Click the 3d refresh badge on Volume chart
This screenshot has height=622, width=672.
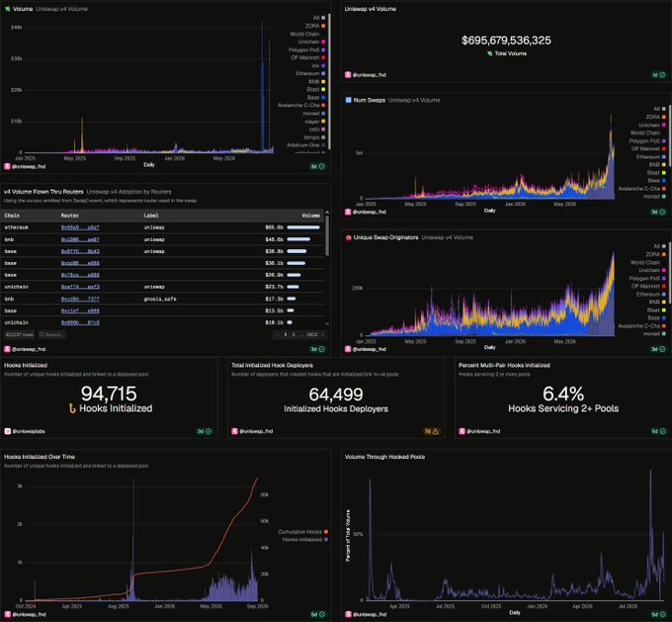click(317, 166)
